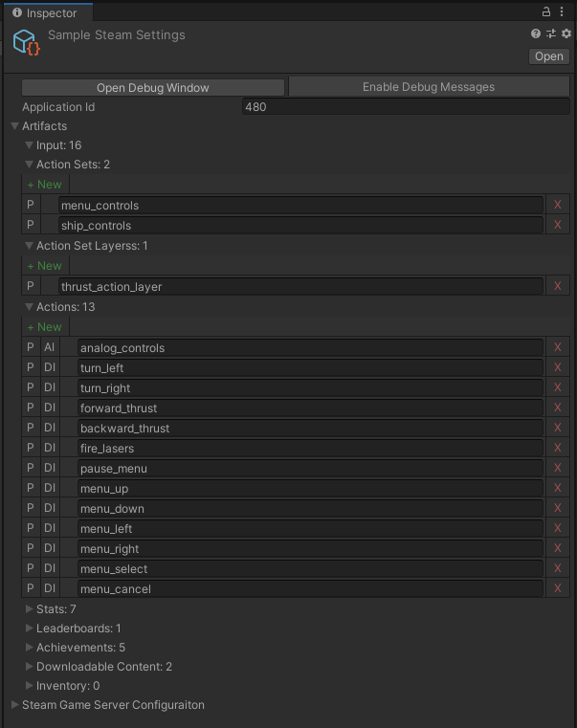The width and height of the screenshot is (577, 728).
Task: Click the DI type button for menu_select
Action: tap(50, 568)
